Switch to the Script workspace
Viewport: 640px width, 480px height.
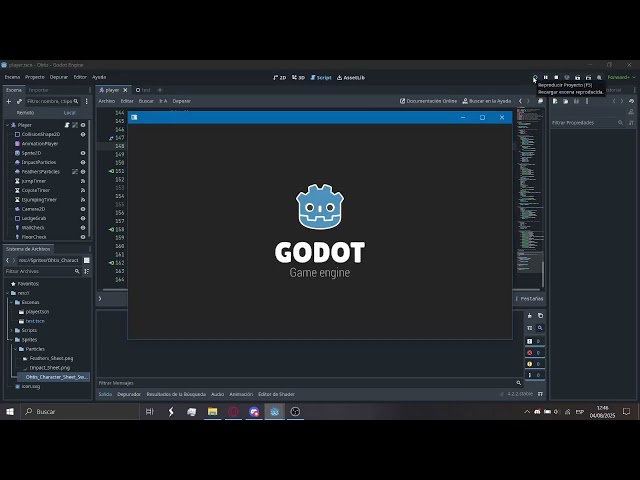(321, 78)
